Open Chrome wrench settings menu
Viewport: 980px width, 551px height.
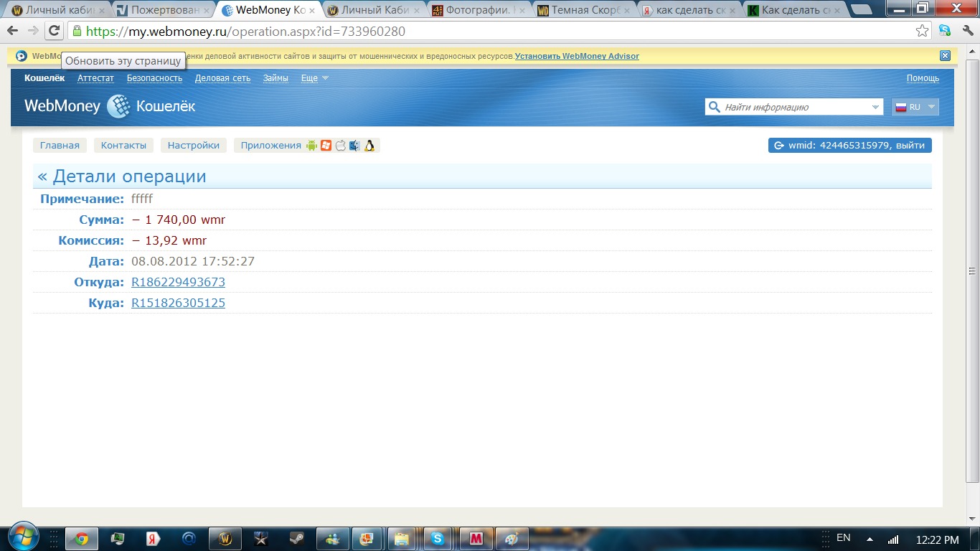point(967,31)
